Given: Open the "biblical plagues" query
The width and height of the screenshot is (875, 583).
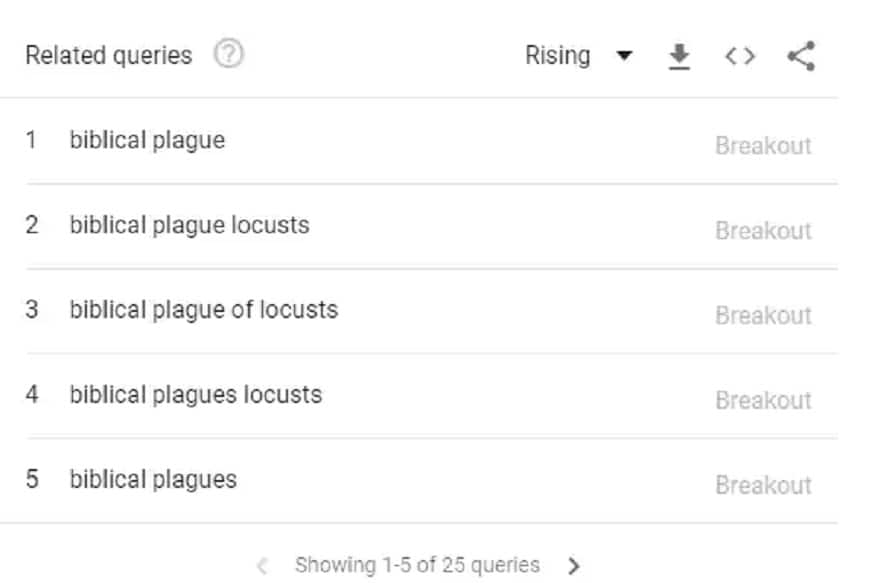Looking at the screenshot, I should pyautogui.click(x=153, y=480).
